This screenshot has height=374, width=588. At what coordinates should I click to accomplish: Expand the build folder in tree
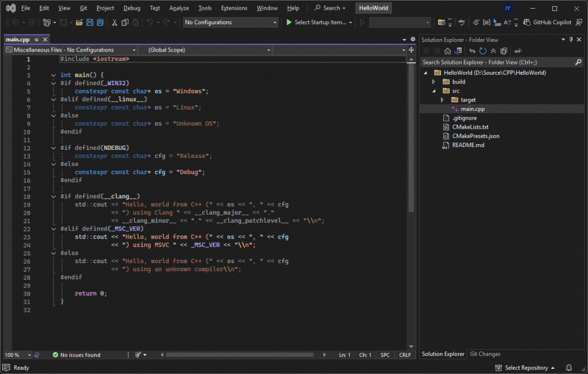point(434,82)
